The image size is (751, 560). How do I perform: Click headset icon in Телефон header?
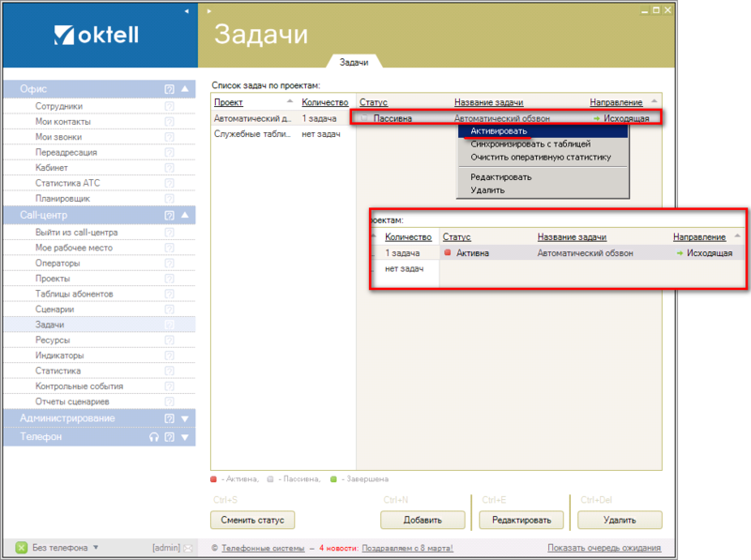154,437
